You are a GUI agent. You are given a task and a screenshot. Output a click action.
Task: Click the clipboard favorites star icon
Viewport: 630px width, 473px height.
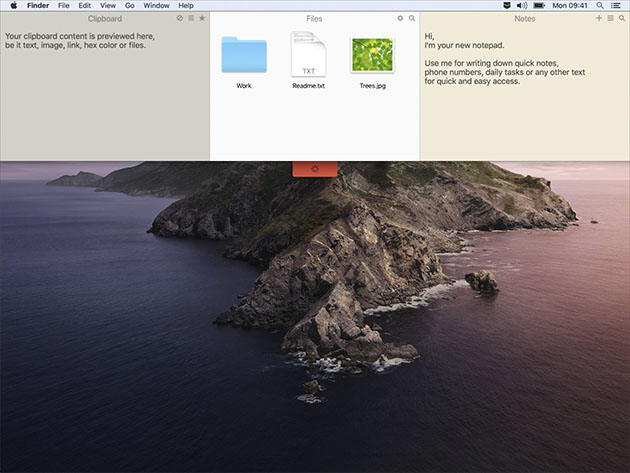click(x=202, y=18)
